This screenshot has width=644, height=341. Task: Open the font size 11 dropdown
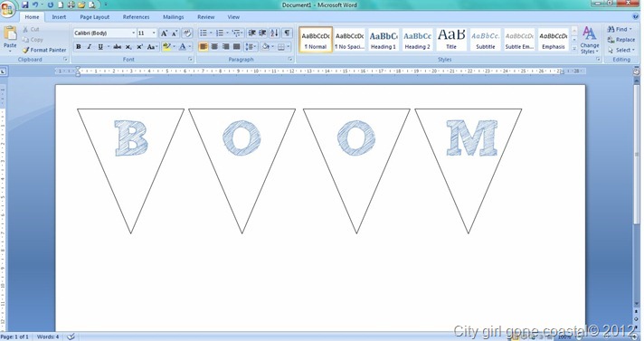point(154,33)
